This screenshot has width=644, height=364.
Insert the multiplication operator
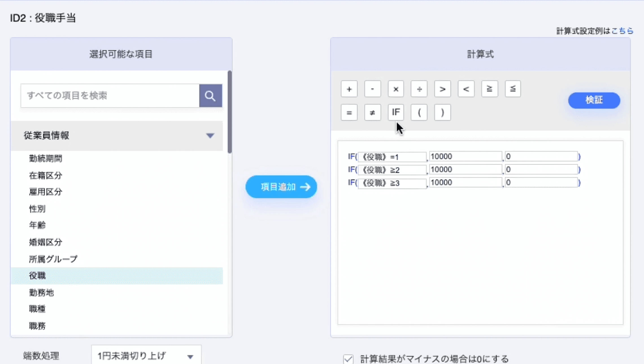[x=396, y=89]
